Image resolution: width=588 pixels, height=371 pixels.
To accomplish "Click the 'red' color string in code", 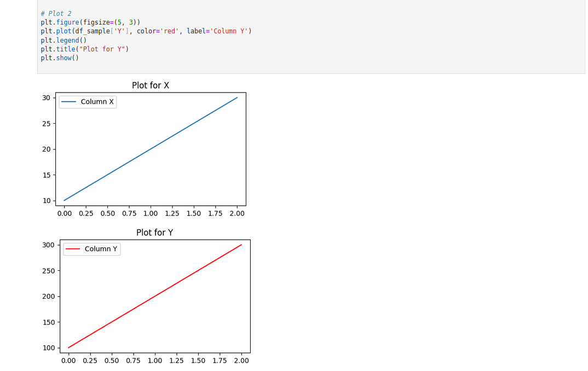I will click(170, 31).
